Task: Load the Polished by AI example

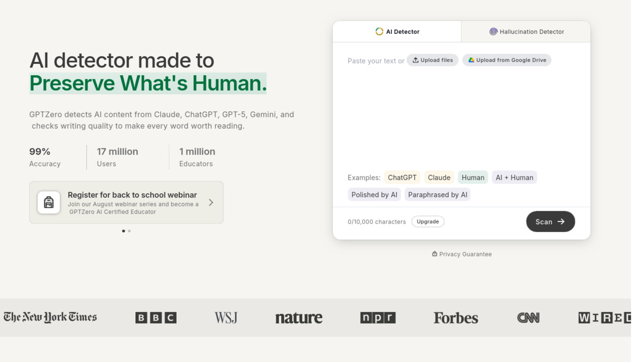Action: pos(374,195)
